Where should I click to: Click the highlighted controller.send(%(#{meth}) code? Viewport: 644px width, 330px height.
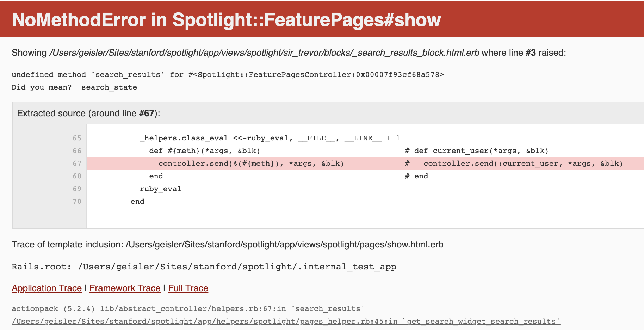point(251,163)
